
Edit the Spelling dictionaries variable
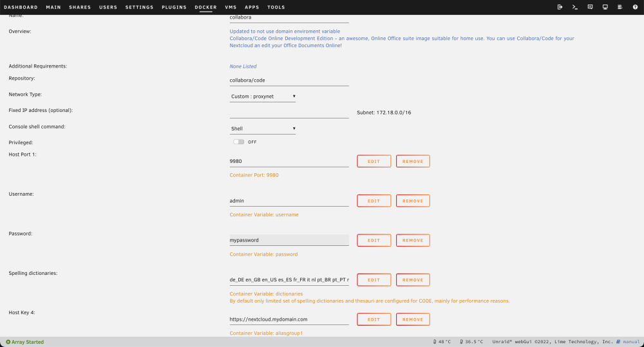(x=374, y=279)
